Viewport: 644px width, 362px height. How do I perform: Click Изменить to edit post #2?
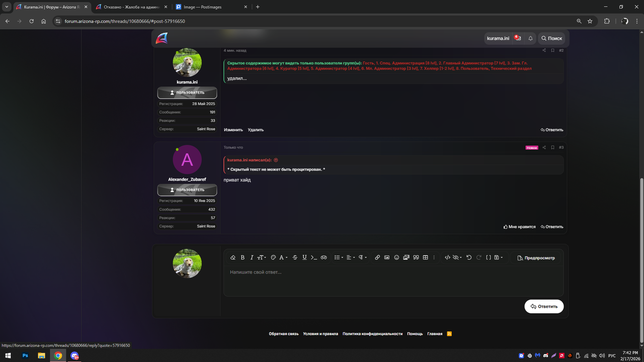pyautogui.click(x=233, y=130)
